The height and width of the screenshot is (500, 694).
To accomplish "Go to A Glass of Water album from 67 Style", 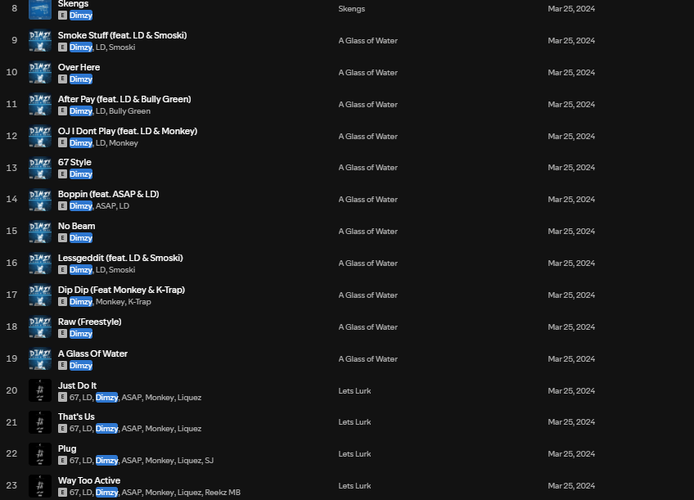I will 368,168.
